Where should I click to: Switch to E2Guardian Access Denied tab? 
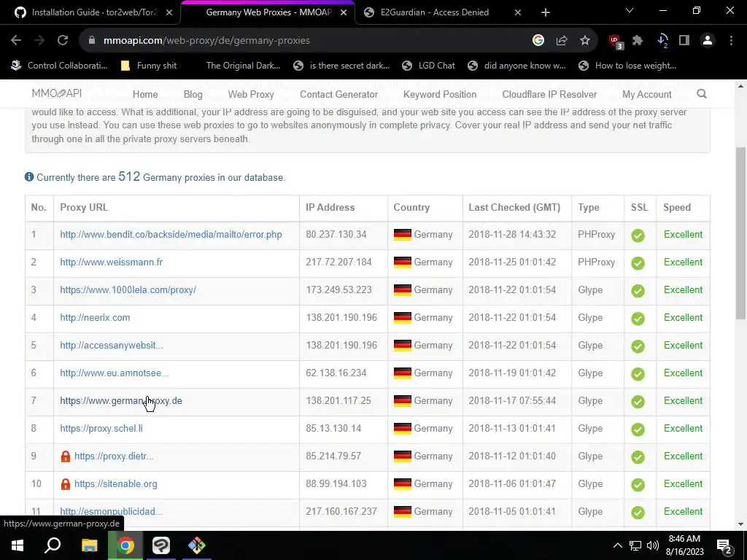tap(435, 12)
